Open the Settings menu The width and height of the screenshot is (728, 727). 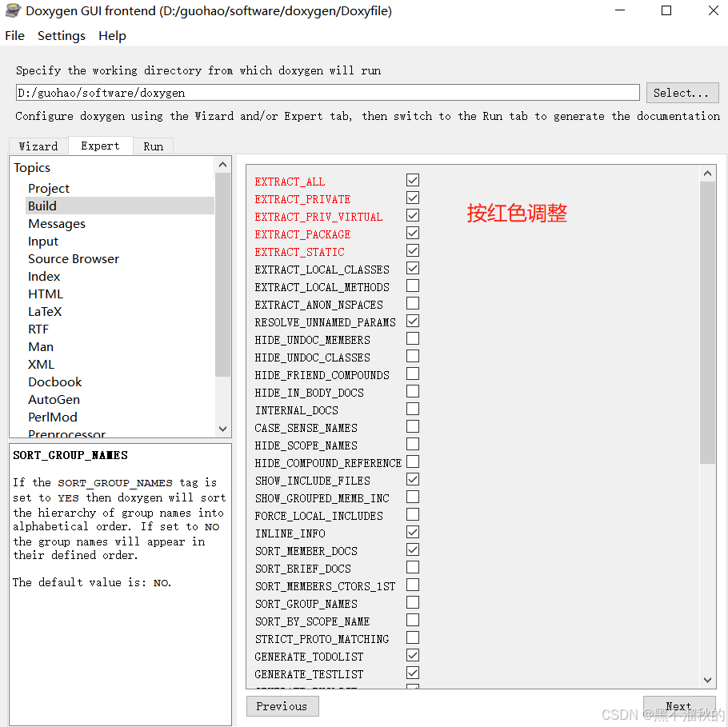[62, 36]
